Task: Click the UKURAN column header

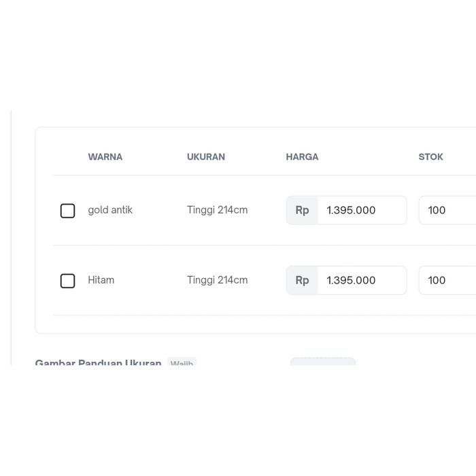Action: click(x=206, y=157)
